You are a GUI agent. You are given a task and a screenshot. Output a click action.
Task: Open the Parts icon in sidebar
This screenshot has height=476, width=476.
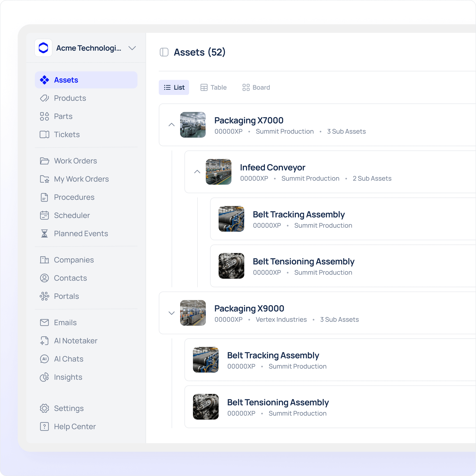click(x=44, y=116)
